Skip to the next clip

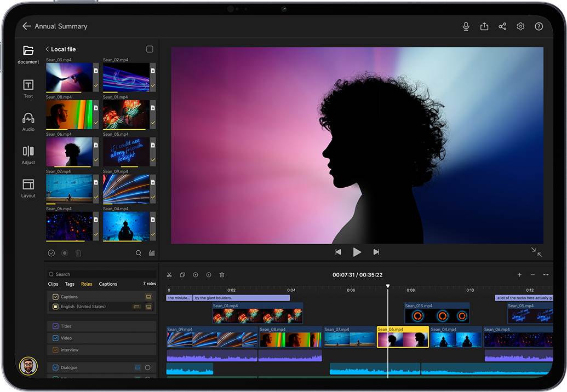point(376,252)
